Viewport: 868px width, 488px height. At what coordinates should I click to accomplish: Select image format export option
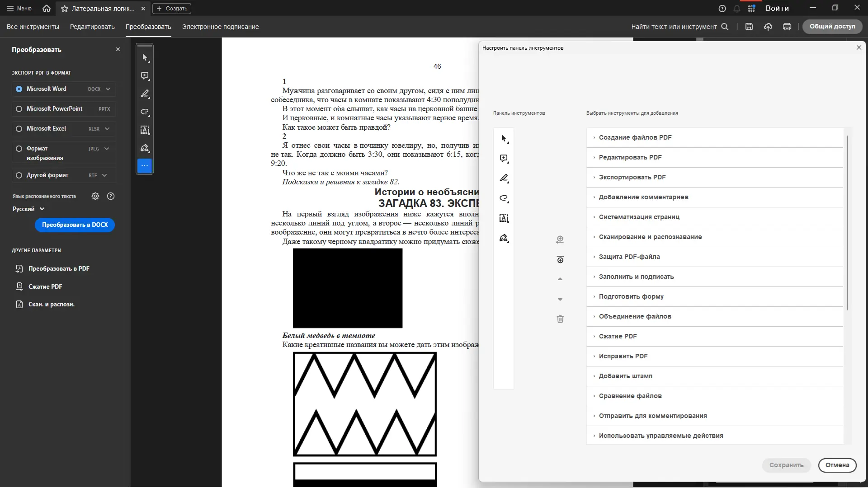pyautogui.click(x=19, y=149)
